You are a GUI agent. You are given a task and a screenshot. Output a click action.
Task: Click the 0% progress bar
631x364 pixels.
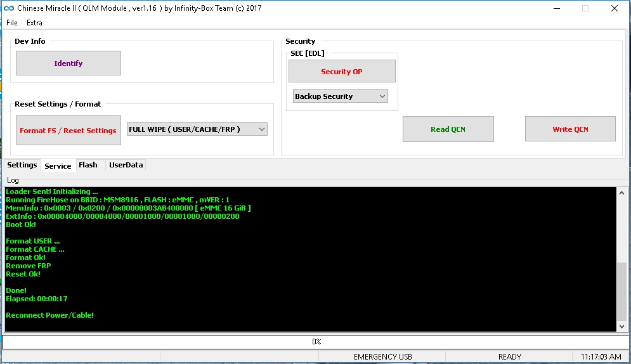point(316,341)
